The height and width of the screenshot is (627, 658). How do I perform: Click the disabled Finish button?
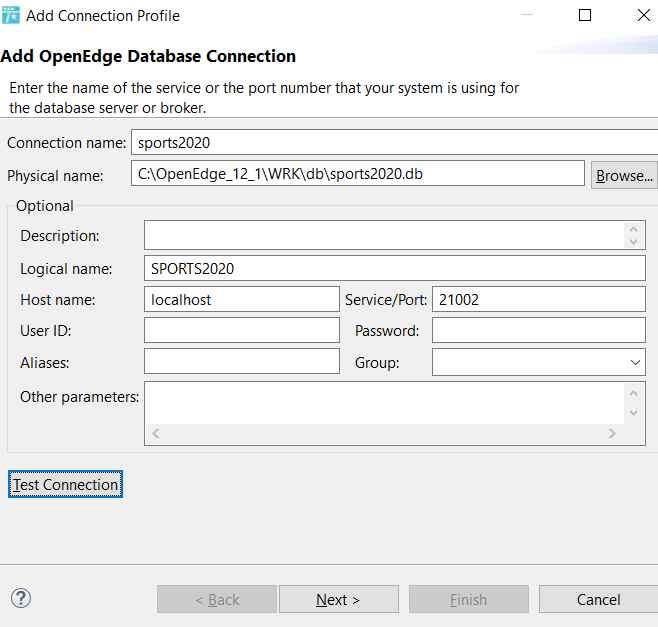(469, 599)
